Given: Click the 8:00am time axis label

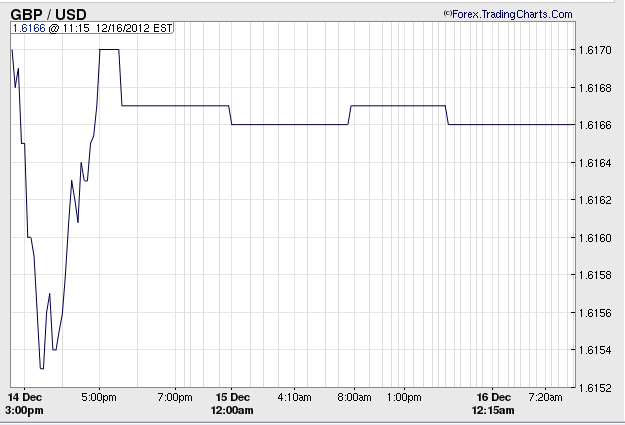Looking at the screenshot, I should pyautogui.click(x=354, y=397).
